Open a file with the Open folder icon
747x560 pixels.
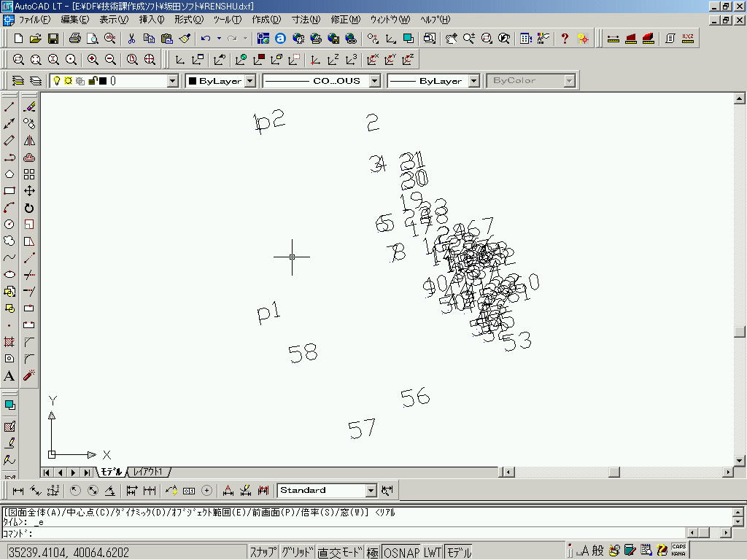pos(35,39)
